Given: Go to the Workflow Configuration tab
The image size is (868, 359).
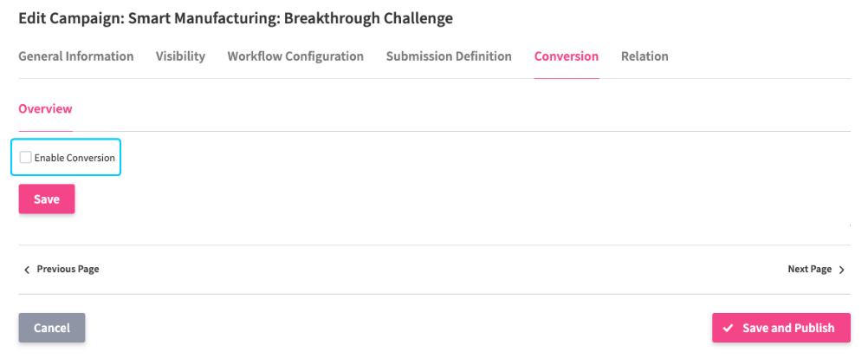Looking at the screenshot, I should tap(295, 56).
